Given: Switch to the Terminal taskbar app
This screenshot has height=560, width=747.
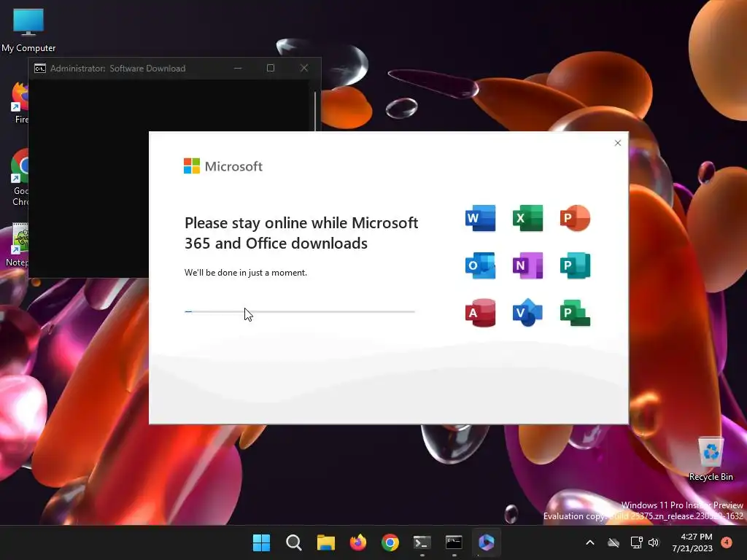Looking at the screenshot, I should 422,542.
